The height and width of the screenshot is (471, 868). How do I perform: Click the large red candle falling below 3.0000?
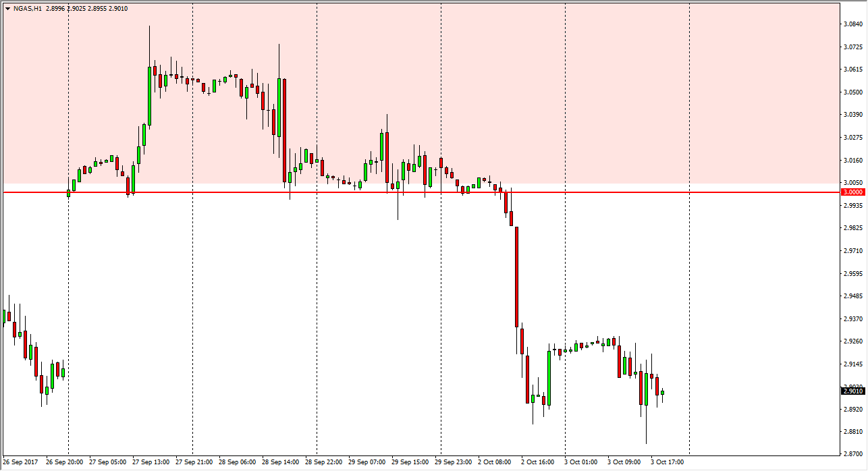click(517, 277)
